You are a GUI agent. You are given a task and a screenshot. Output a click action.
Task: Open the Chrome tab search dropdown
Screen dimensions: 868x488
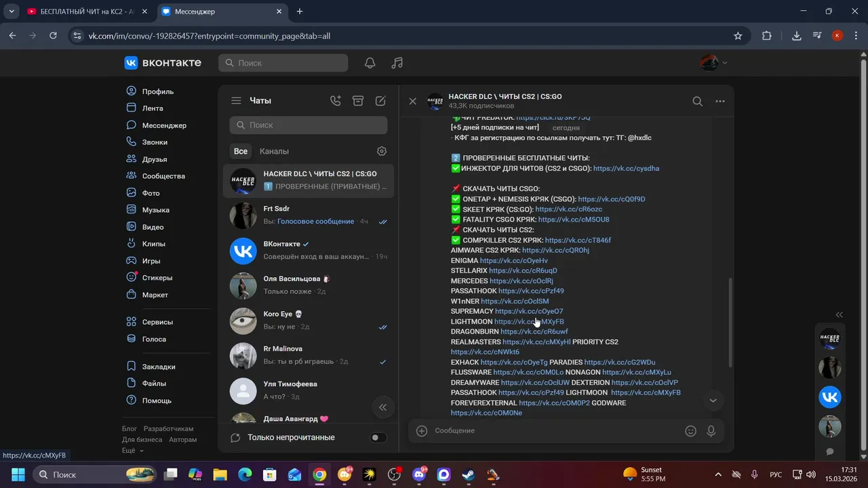(12, 12)
